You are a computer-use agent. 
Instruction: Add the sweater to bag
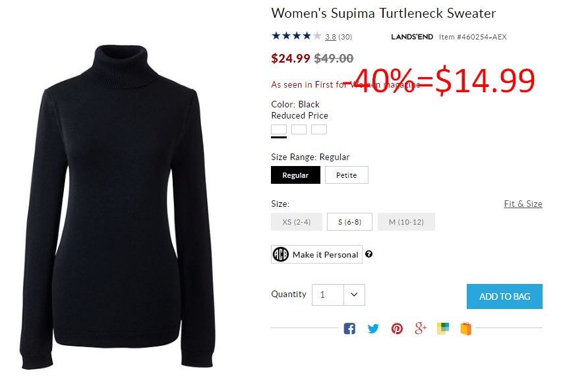(504, 296)
